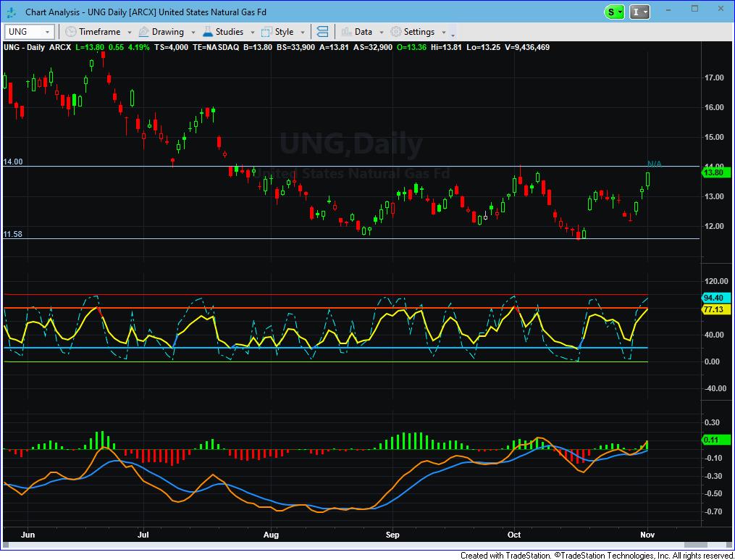The image size is (735, 560).
Task: Click the stacked panels layout icon
Action: pos(323,32)
